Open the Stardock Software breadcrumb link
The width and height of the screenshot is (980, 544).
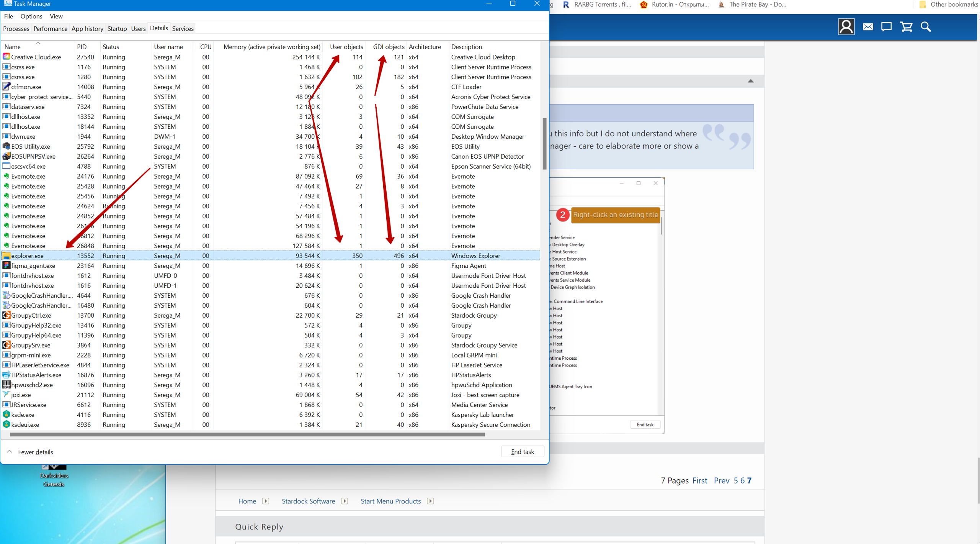click(308, 501)
